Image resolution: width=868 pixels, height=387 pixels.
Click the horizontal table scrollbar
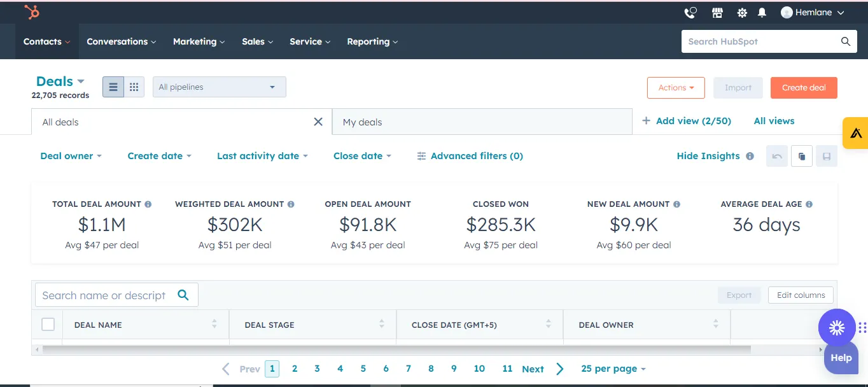click(x=395, y=349)
